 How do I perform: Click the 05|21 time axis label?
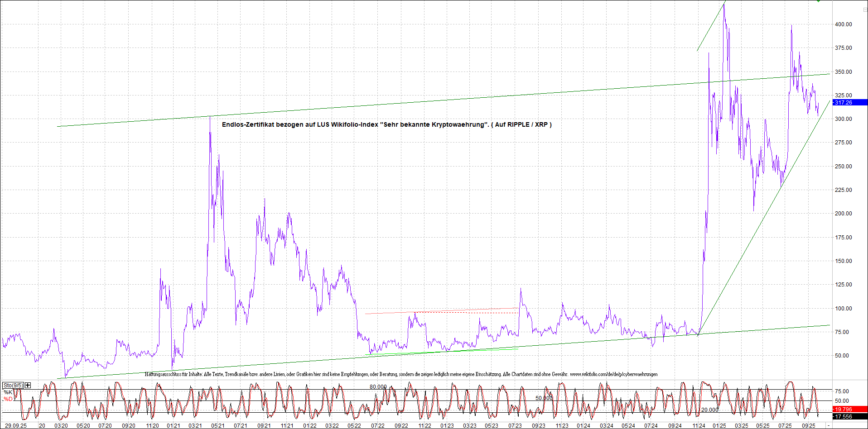[218, 425]
